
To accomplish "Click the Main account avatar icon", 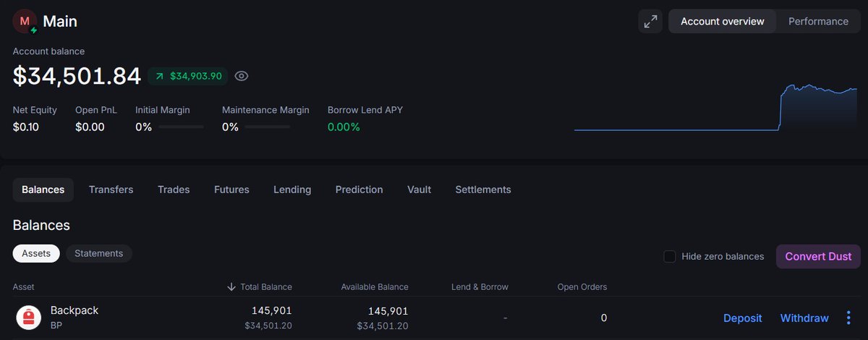I will [25, 22].
